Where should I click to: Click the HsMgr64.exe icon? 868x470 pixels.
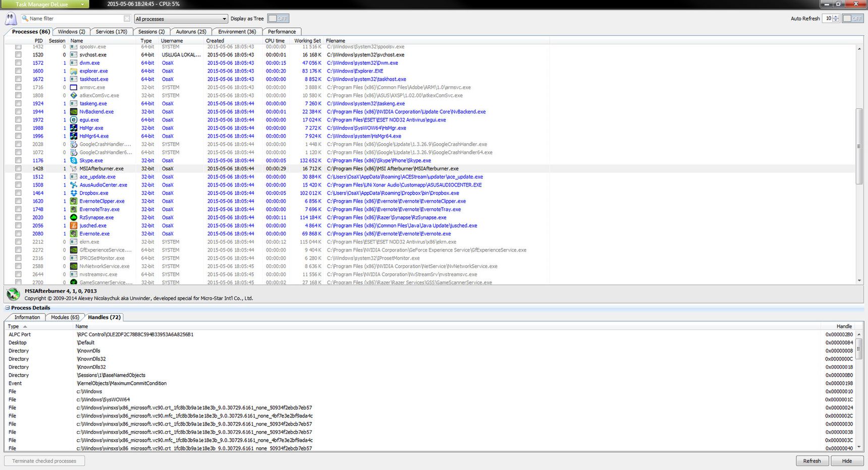pyautogui.click(x=74, y=136)
